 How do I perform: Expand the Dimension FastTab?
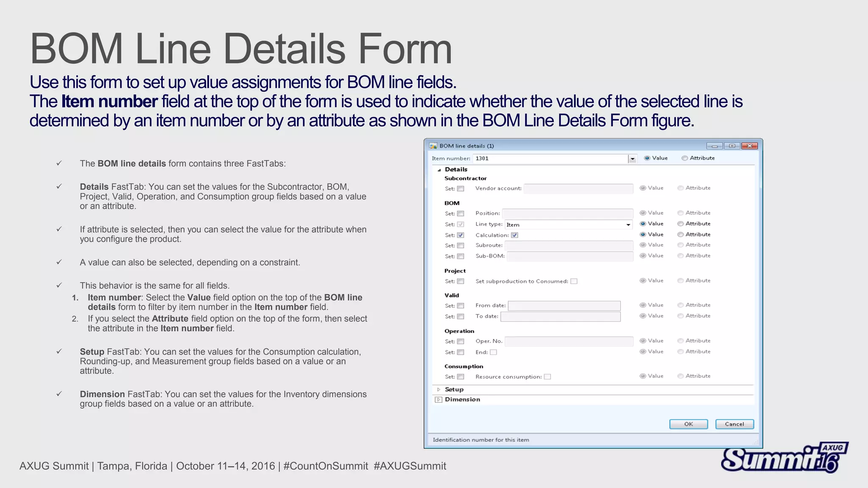click(439, 399)
